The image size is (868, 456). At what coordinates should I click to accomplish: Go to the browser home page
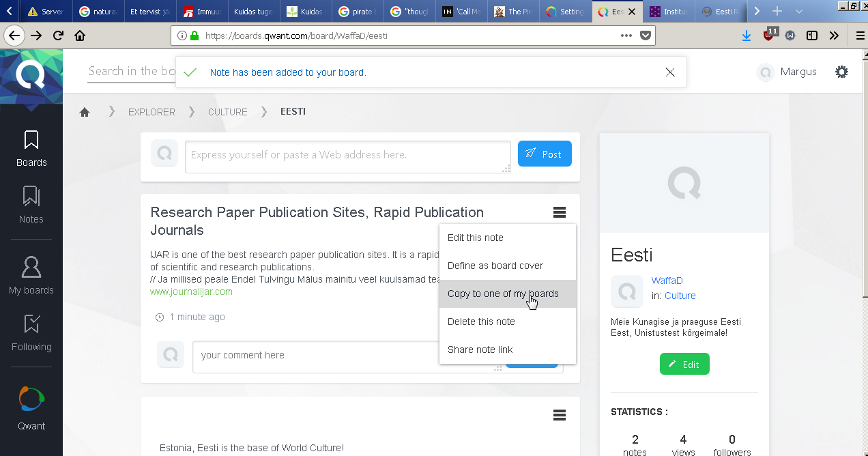[80, 35]
